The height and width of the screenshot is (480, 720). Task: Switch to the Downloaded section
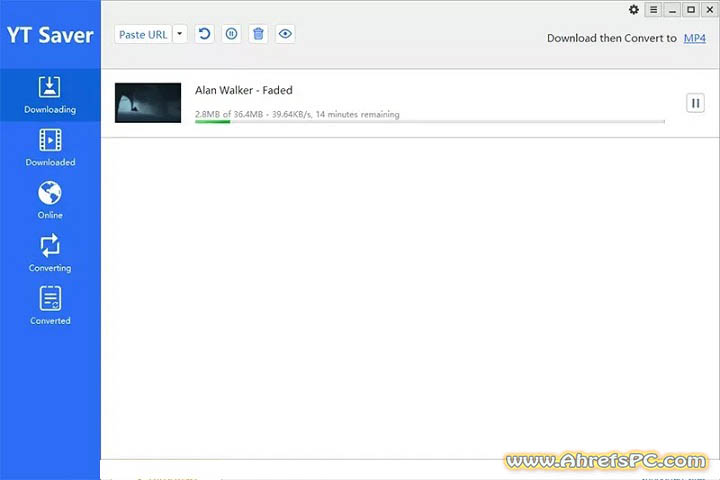[50, 147]
